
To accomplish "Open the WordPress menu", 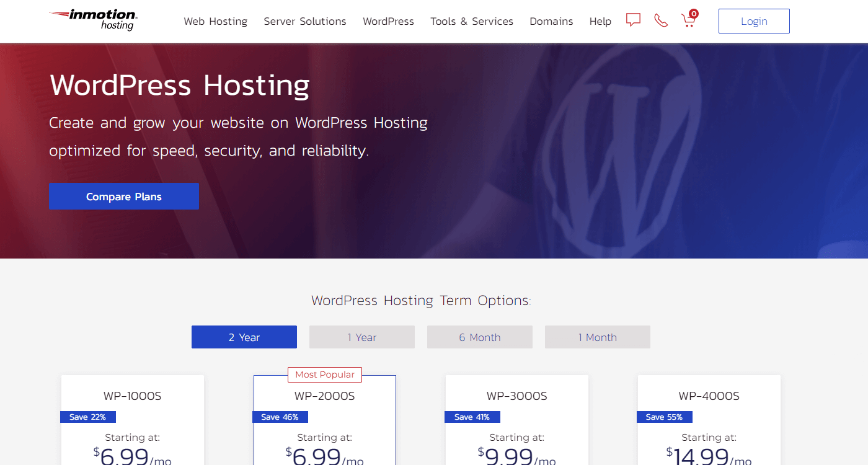I will pos(388,21).
